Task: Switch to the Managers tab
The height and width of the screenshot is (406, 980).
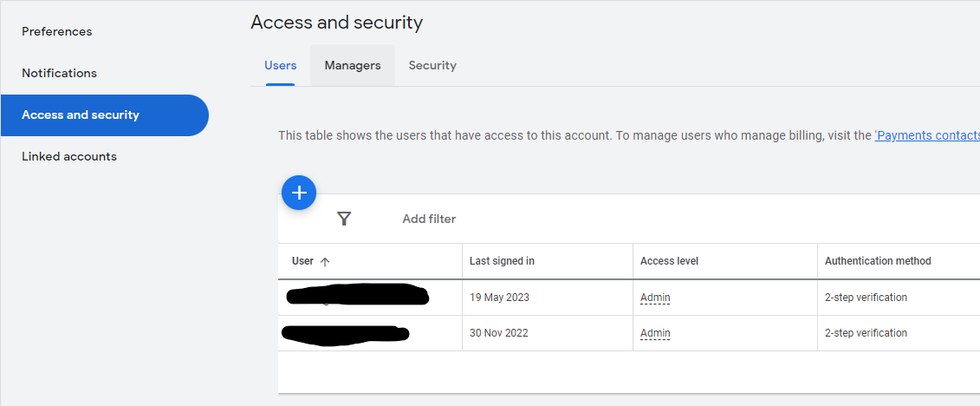Action: coord(353,65)
